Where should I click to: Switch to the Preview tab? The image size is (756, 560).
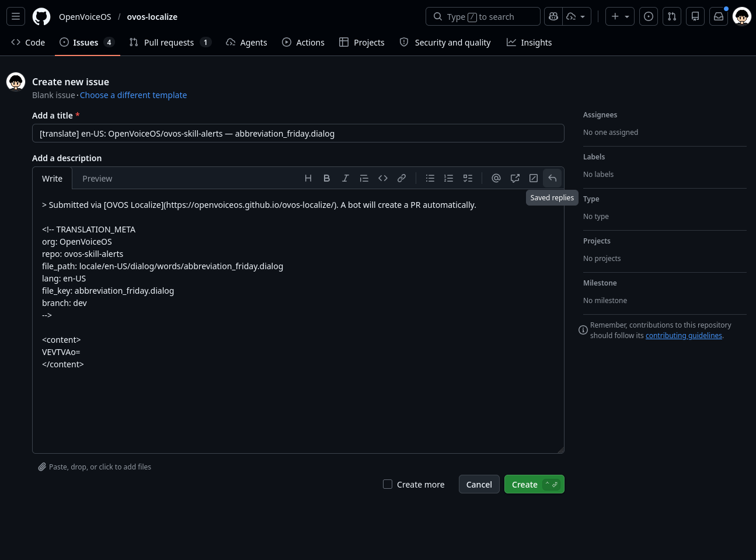97,178
